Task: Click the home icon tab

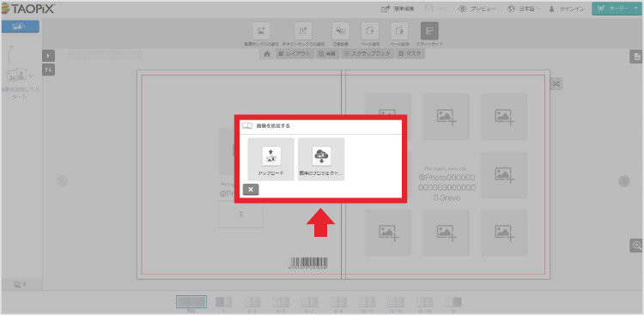Action: [x=267, y=54]
